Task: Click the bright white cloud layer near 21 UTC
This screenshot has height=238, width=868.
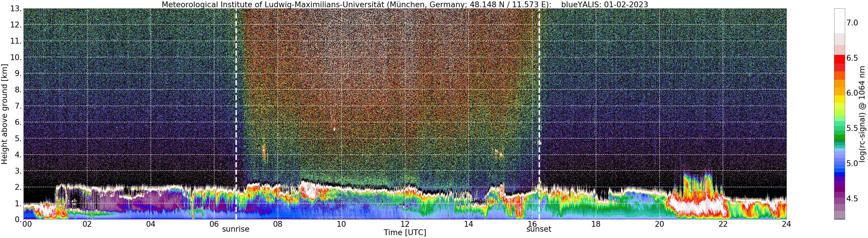Action: (x=698, y=206)
